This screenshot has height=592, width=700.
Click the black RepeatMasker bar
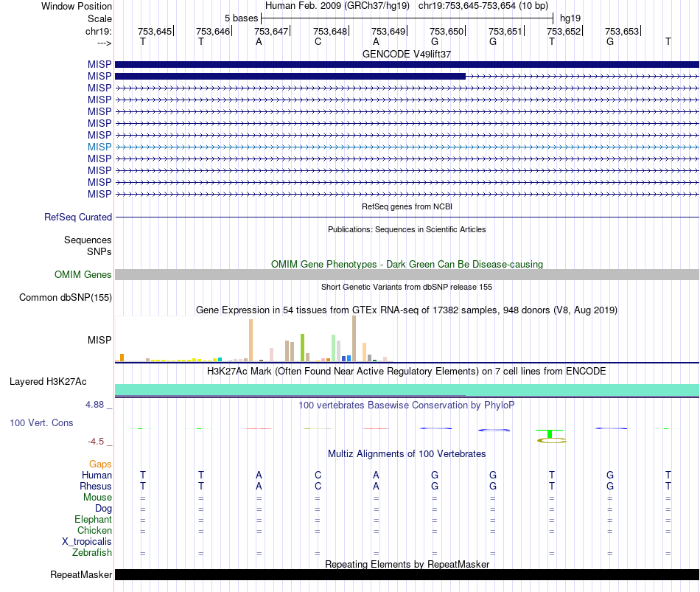click(x=407, y=574)
